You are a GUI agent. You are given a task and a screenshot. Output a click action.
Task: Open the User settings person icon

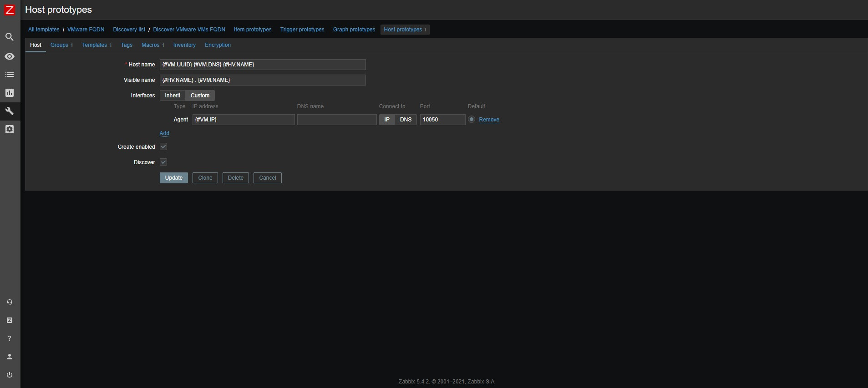[x=10, y=357]
